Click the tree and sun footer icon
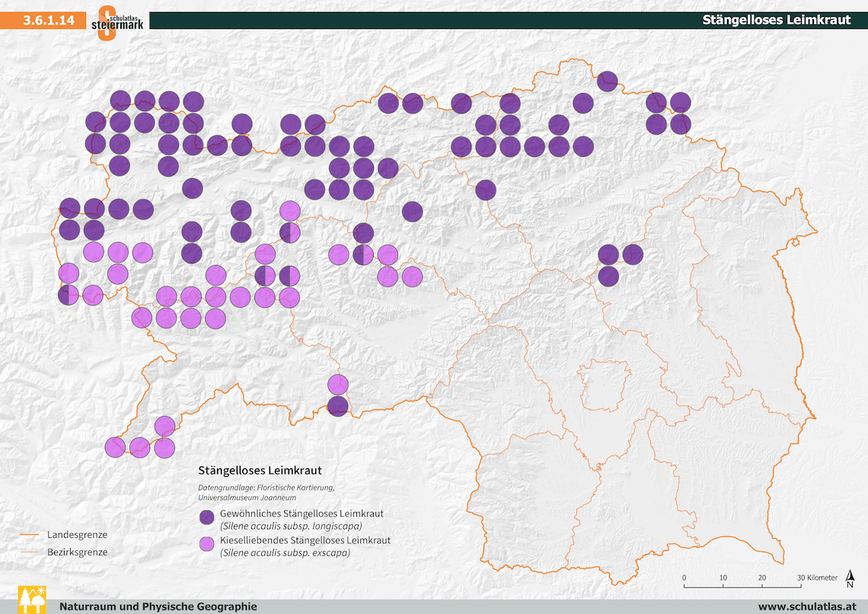The height and width of the screenshot is (614, 868). [31, 600]
